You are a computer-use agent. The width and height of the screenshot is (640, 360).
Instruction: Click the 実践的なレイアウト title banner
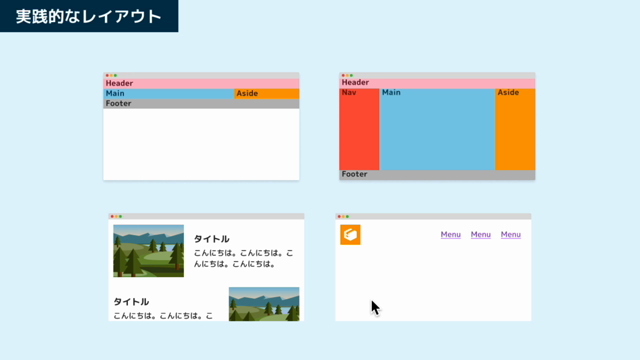click(x=89, y=16)
